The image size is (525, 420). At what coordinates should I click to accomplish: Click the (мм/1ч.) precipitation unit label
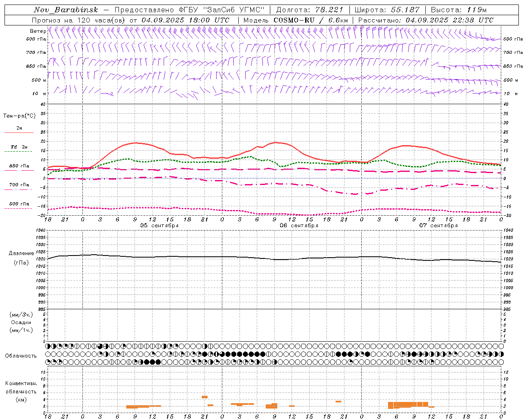pyautogui.click(x=21, y=330)
